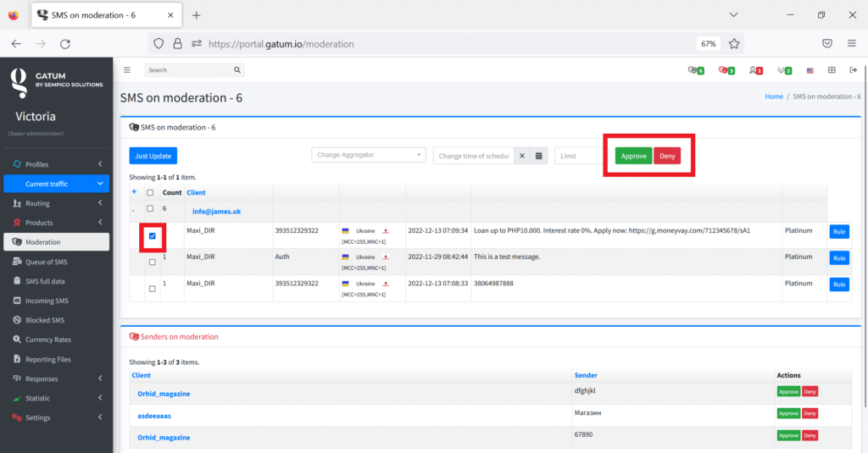Click the Change time of schedule field

tap(474, 156)
